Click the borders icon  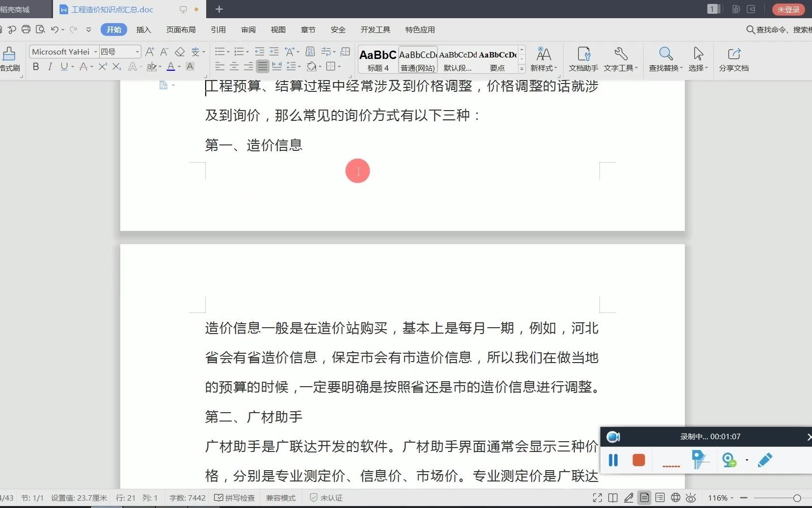click(x=331, y=66)
